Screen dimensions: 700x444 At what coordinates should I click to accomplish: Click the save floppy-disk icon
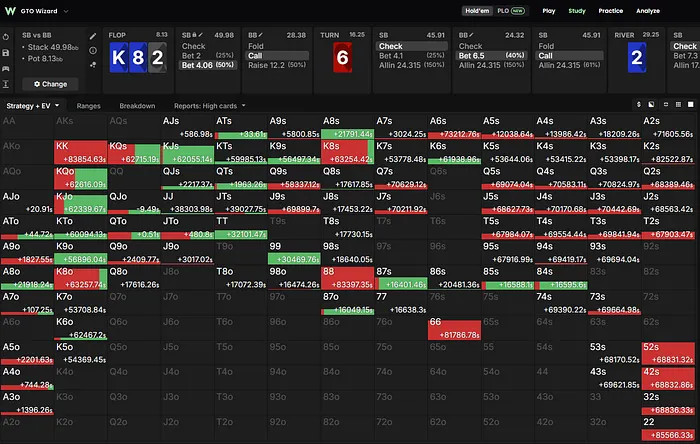[6, 53]
